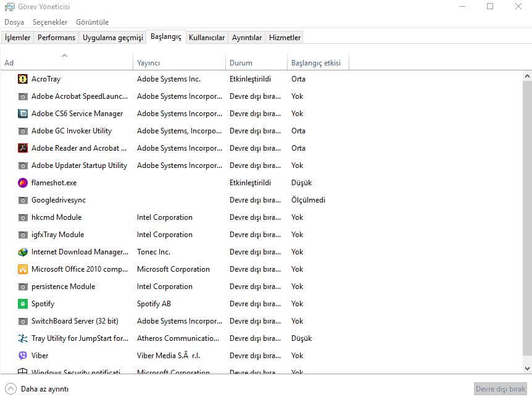Select the Tray Utility for JumpStart icon

tap(22, 338)
